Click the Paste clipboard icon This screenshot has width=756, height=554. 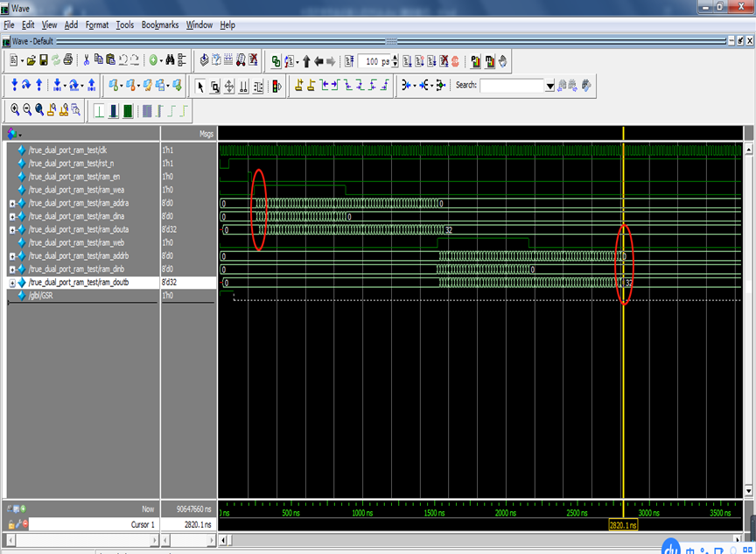click(x=110, y=60)
